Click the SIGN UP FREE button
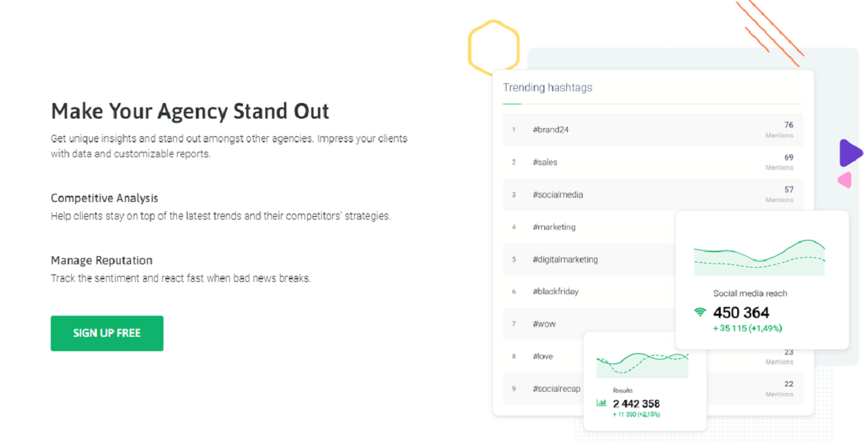Screen dimensions: 868x448 [x=106, y=333]
